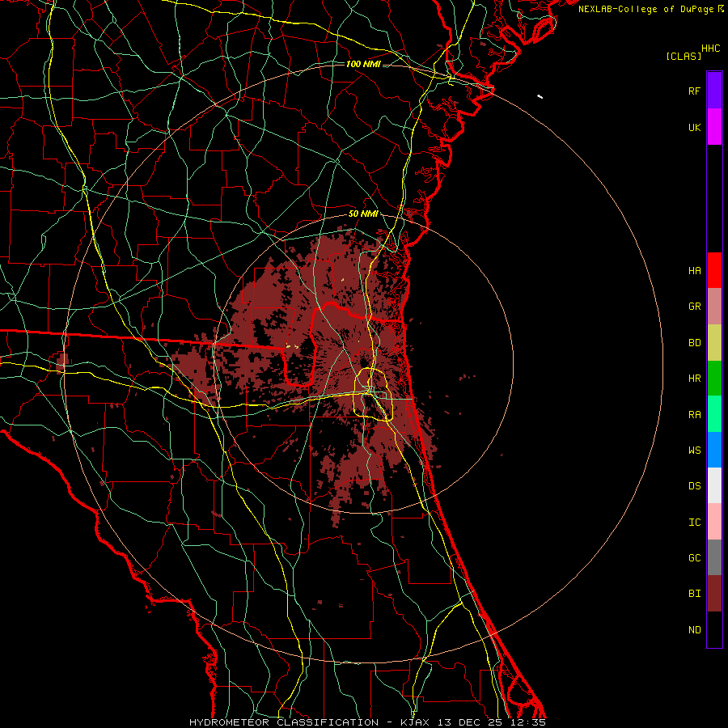Image resolution: width=728 pixels, height=728 pixels.
Task: Click the black ND legend swatch
Action: [x=714, y=629]
